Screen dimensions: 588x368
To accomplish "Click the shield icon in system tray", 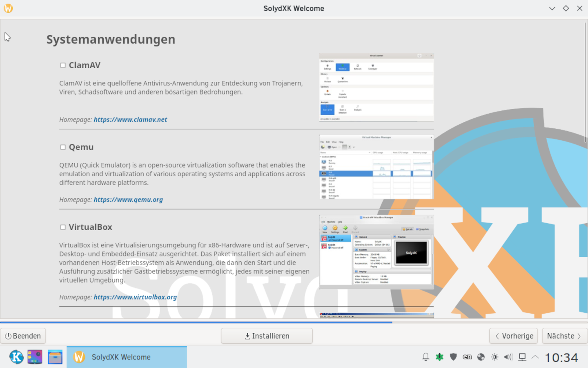I will [453, 357].
